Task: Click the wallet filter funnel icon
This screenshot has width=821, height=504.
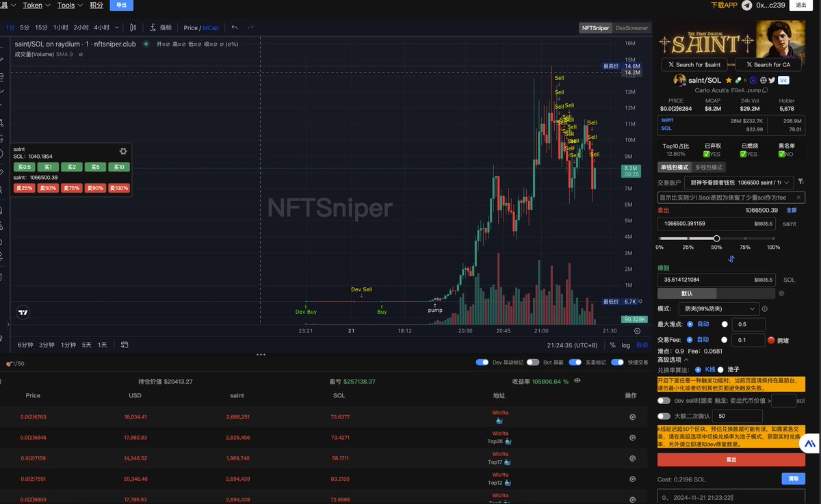Action: click(x=800, y=183)
